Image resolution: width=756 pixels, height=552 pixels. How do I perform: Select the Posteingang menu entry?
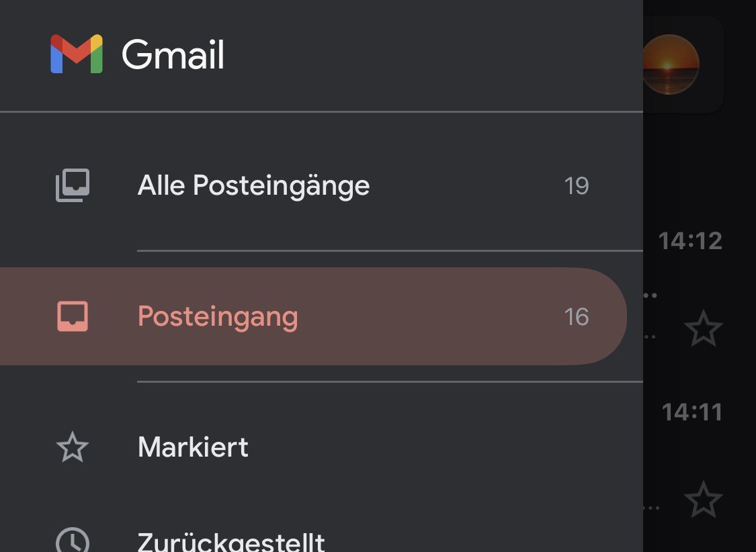pyautogui.click(x=313, y=316)
